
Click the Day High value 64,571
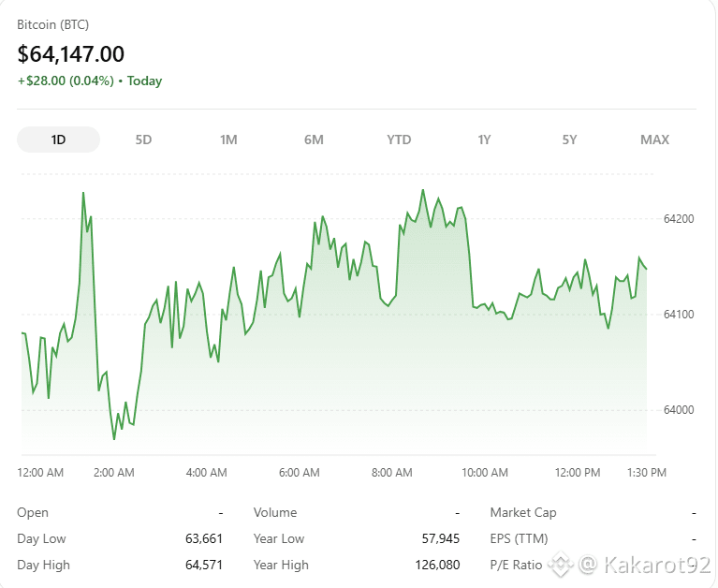(x=204, y=566)
